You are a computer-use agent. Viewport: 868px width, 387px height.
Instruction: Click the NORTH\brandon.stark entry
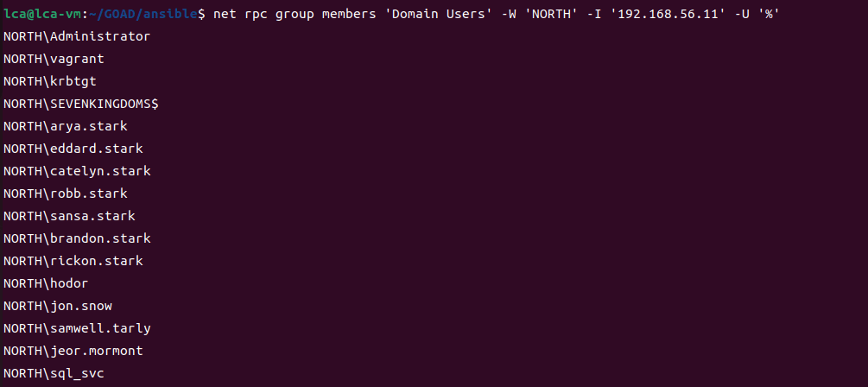pyautogui.click(x=77, y=238)
